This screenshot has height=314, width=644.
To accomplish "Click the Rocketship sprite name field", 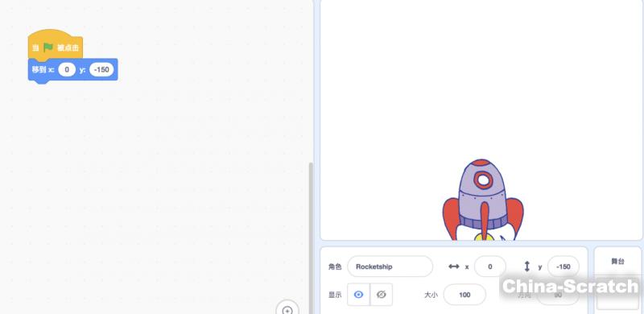I will pyautogui.click(x=390, y=266).
